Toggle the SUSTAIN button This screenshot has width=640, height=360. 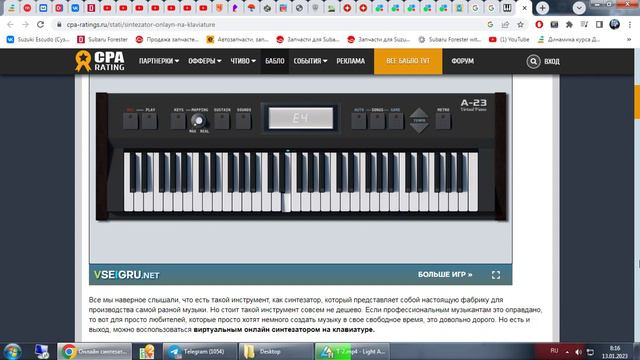pos(222,121)
